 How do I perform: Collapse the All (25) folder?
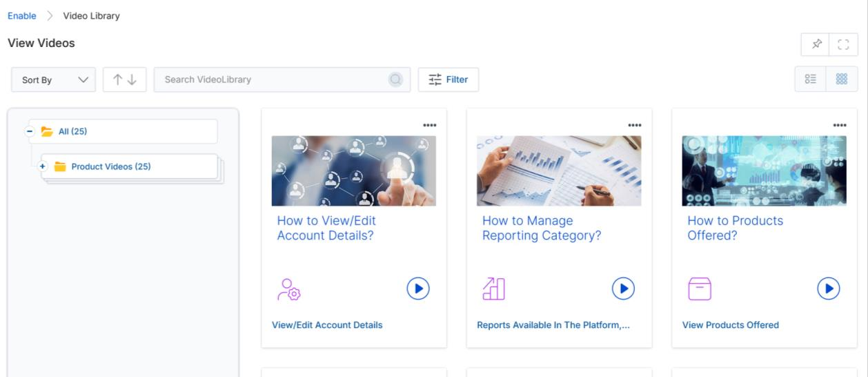(30, 131)
